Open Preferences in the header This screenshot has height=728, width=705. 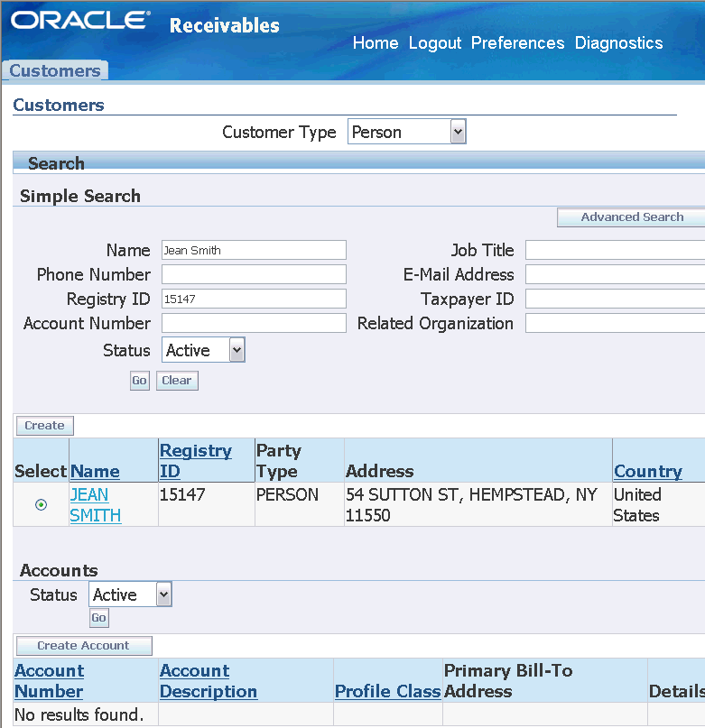518,43
